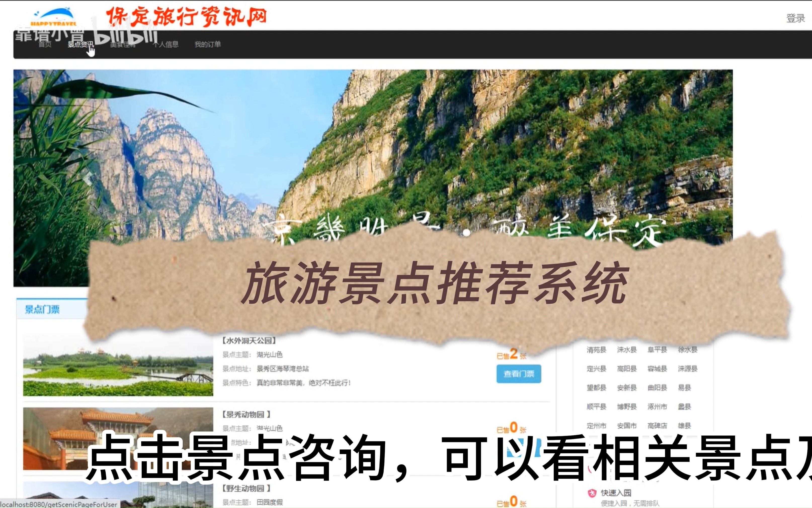Go to the 高碑店 region link
This screenshot has height=508, width=812.
[x=657, y=426]
